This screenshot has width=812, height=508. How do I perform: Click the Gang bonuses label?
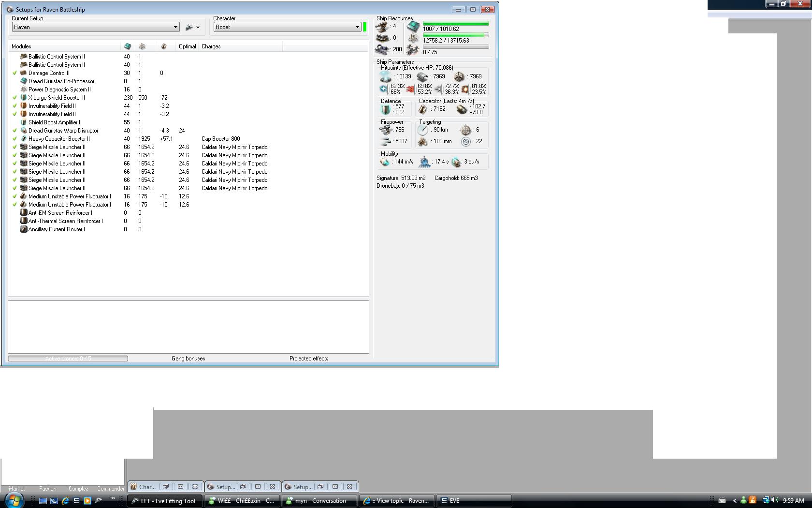tap(188, 359)
